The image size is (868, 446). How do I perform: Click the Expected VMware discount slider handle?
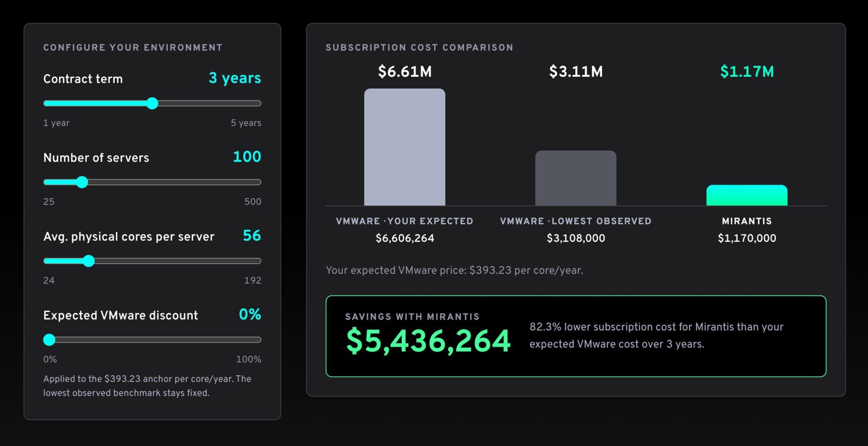[49, 340]
